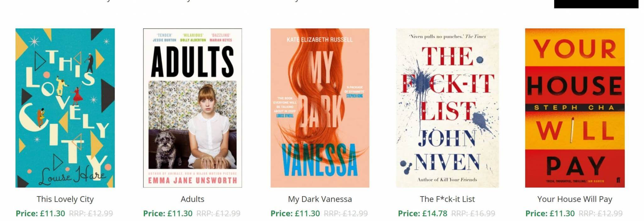Open Your House Will Pay title link
This screenshot has width=644, height=222.
(575, 199)
